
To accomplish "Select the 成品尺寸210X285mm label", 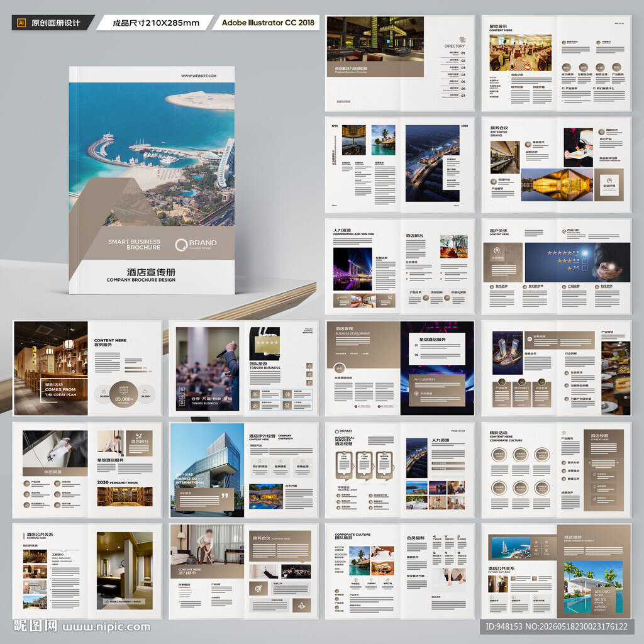I will (x=155, y=23).
